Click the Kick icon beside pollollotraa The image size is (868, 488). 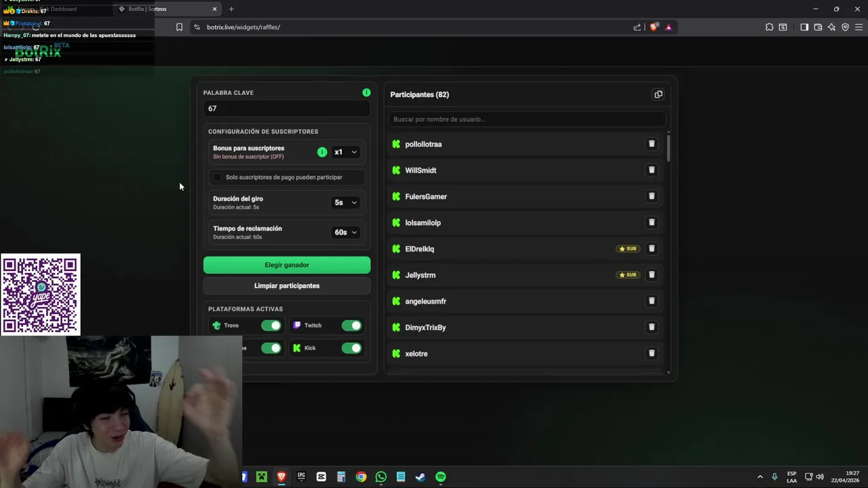396,144
